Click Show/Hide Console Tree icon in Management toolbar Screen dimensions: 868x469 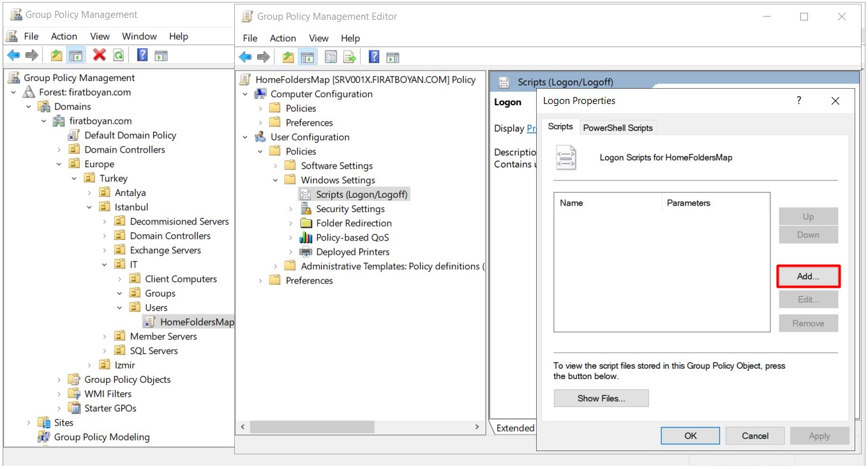(76, 56)
